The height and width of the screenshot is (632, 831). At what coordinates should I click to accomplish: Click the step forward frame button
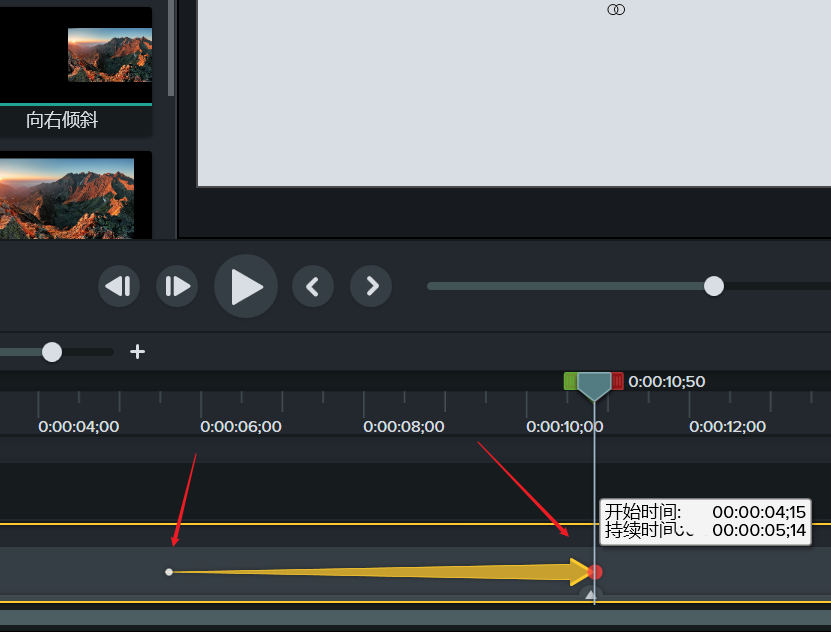pyautogui.click(x=177, y=286)
